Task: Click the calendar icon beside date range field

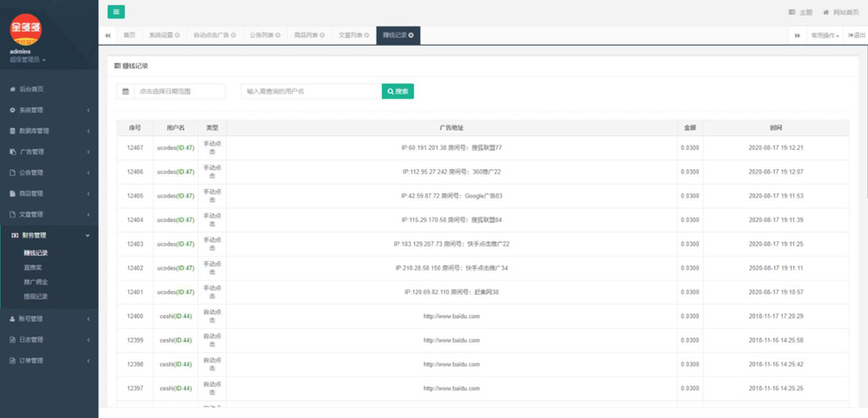Action: pos(125,91)
